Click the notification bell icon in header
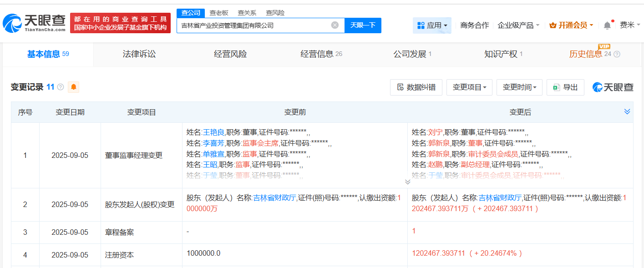This screenshot has height=268, width=644. (x=607, y=25)
